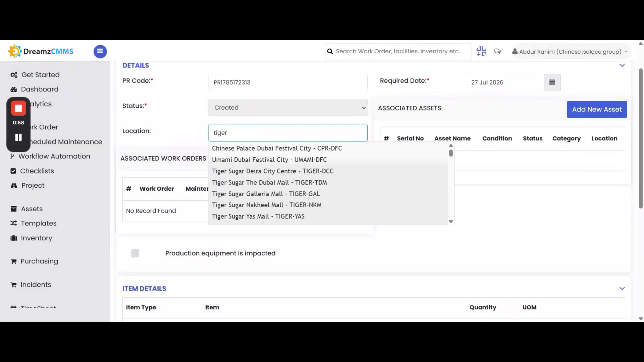Open Get Started in the sidebar
This screenshot has width=644, height=362.
point(41,75)
